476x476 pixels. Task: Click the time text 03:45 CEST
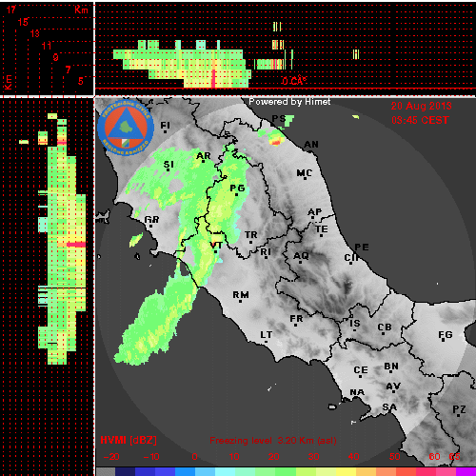click(x=420, y=120)
